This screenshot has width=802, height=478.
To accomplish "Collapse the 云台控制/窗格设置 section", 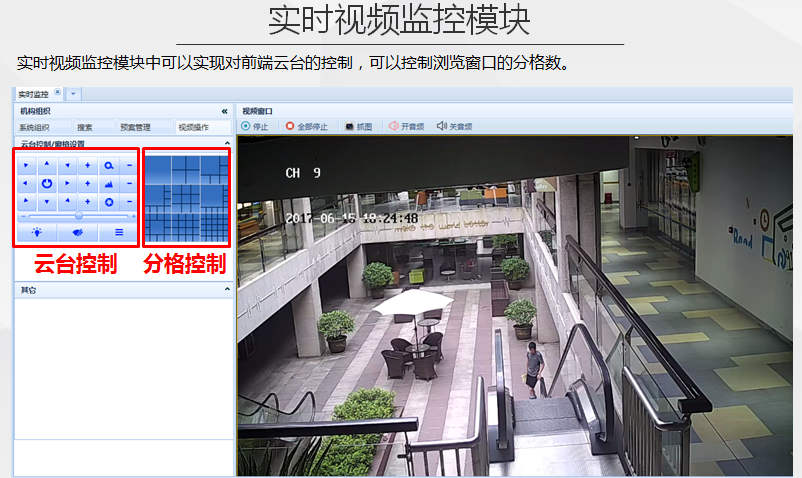I will pyautogui.click(x=226, y=144).
